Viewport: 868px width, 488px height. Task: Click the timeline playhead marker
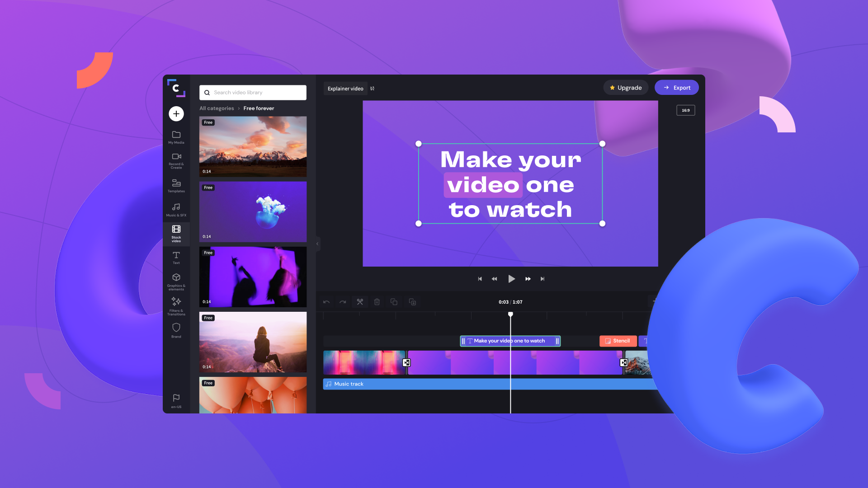coord(510,314)
